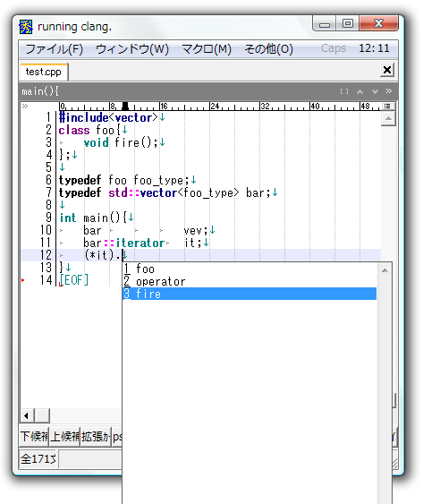Click the horizontal scrollbar left arrow
This screenshot has width=423, height=504.
point(27,416)
